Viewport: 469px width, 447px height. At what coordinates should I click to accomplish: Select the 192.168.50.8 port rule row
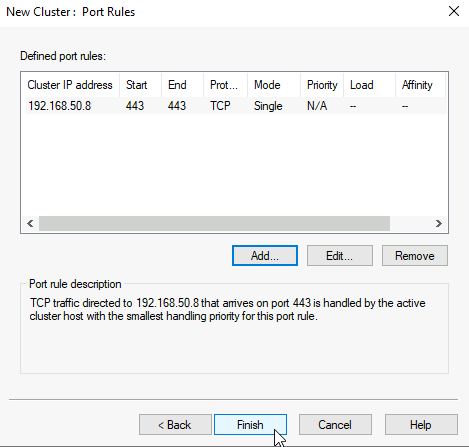236,106
